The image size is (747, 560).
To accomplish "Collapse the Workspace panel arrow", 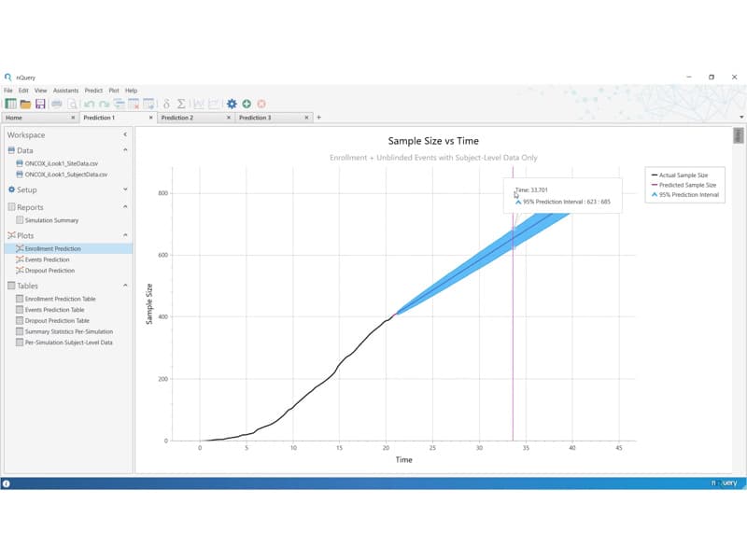I will click(125, 134).
